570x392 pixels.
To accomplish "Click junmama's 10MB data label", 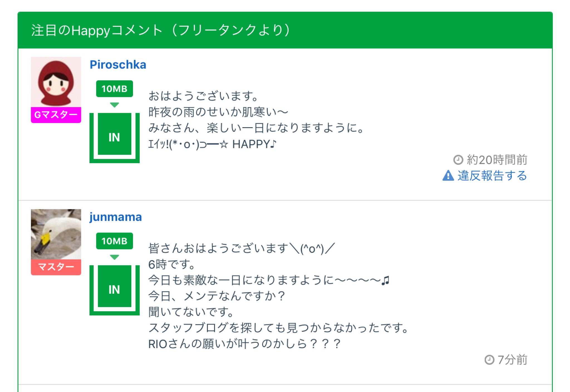I will [114, 241].
